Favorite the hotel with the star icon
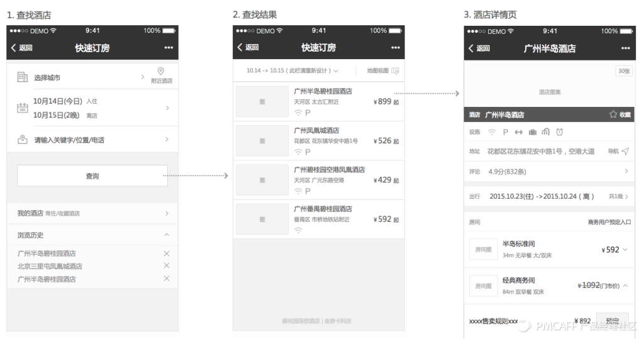Viewport: 644px width, 339px height. point(613,114)
